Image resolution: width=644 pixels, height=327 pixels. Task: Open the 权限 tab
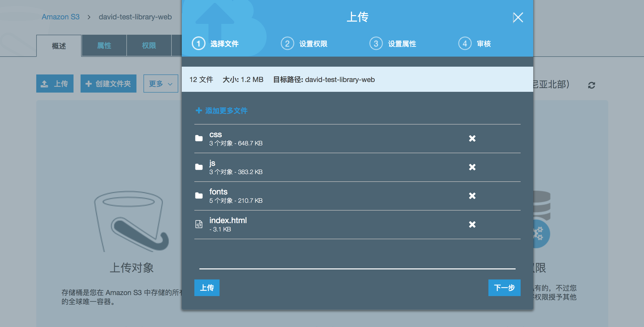point(149,46)
